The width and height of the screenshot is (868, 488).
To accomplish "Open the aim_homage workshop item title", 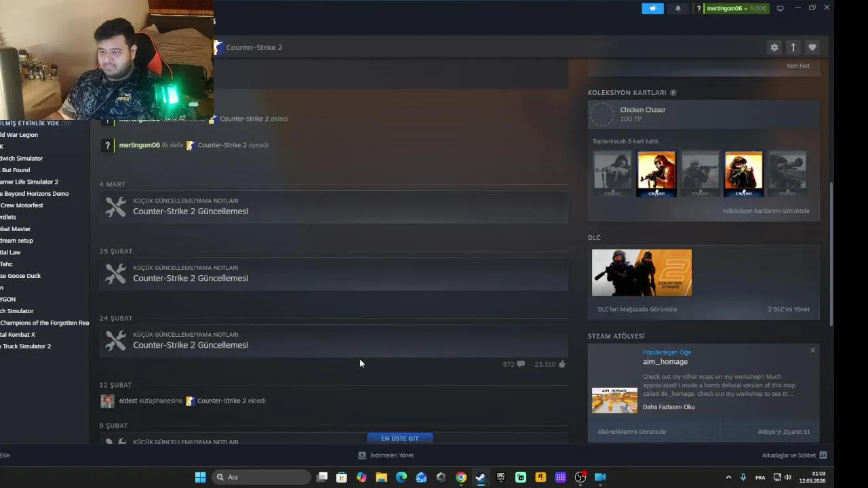I will pos(665,362).
